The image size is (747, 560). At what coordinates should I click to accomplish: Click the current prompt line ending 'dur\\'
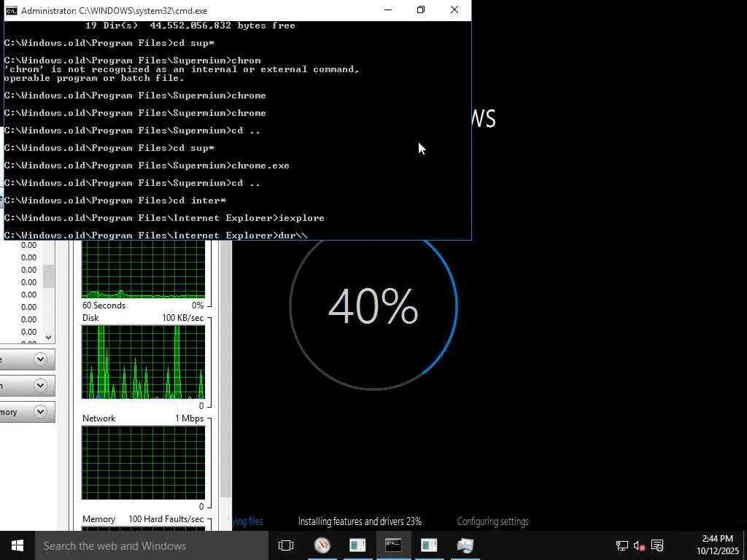click(156, 236)
